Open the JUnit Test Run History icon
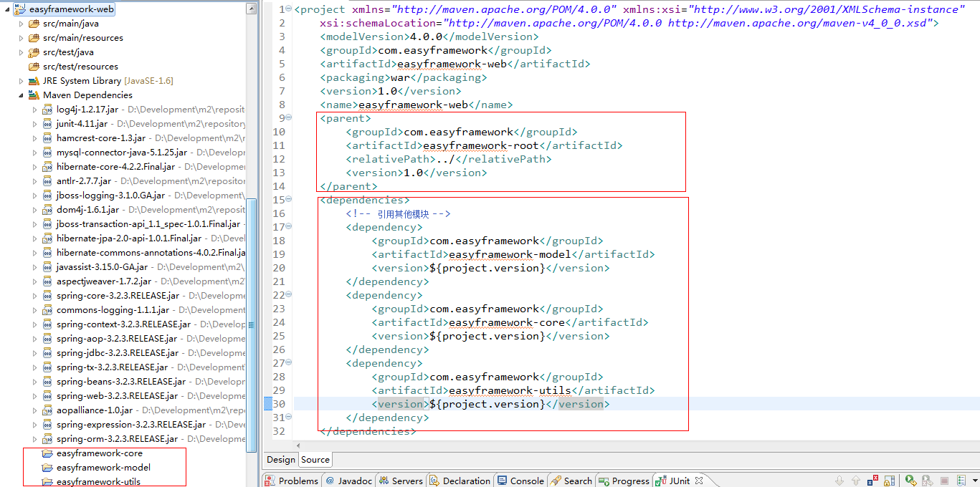980x487 pixels. point(962,481)
